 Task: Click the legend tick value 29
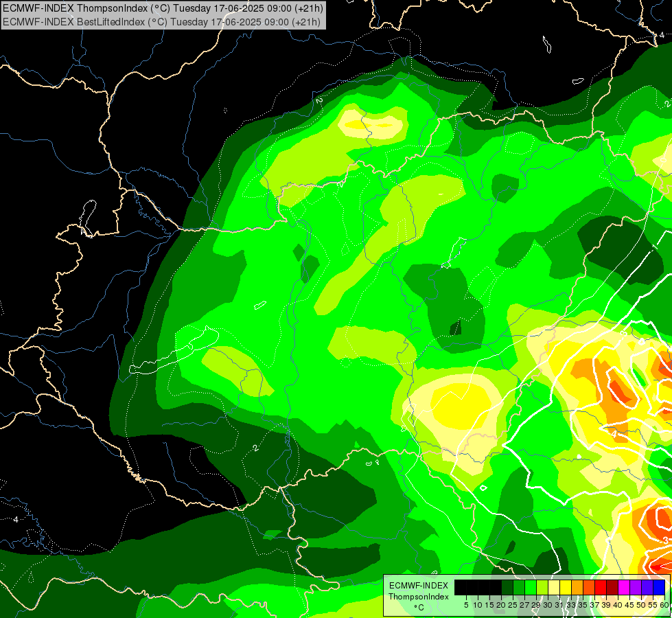tap(536, 605)
